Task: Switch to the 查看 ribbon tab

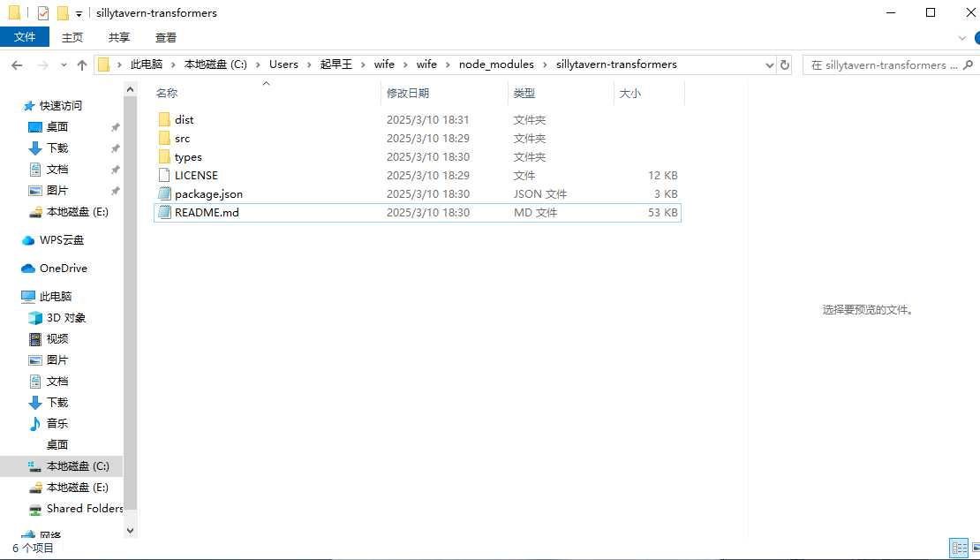Action: pos(166,37)
